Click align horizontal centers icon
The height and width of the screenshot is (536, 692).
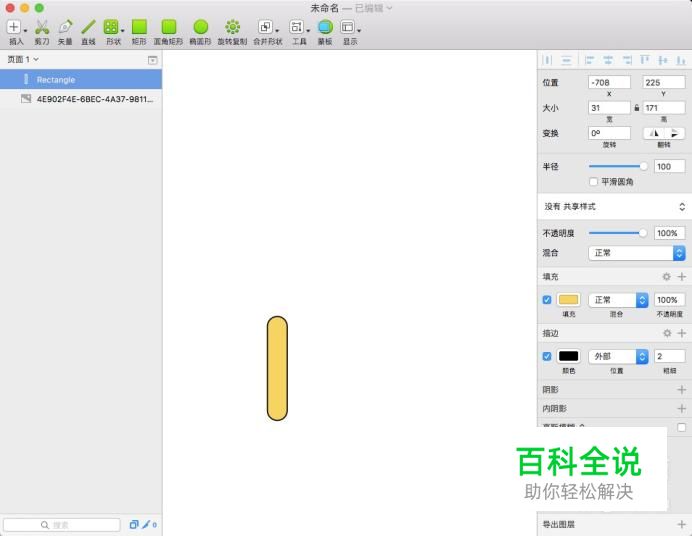tap(608, 60)
